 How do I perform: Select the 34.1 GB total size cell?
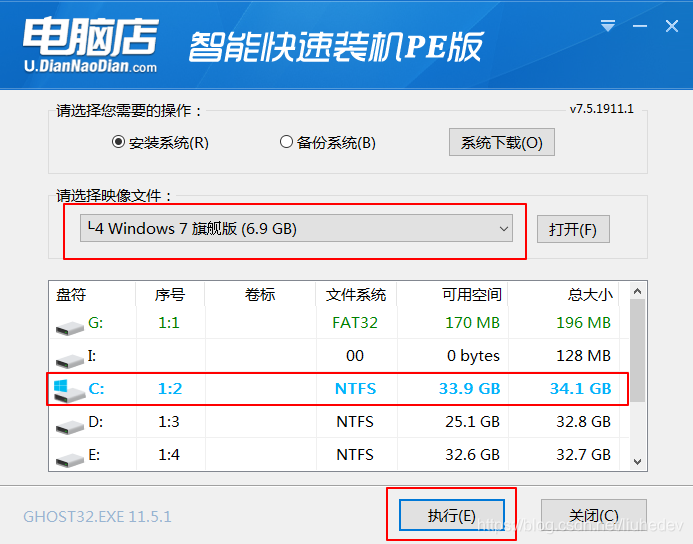[581, 388]
